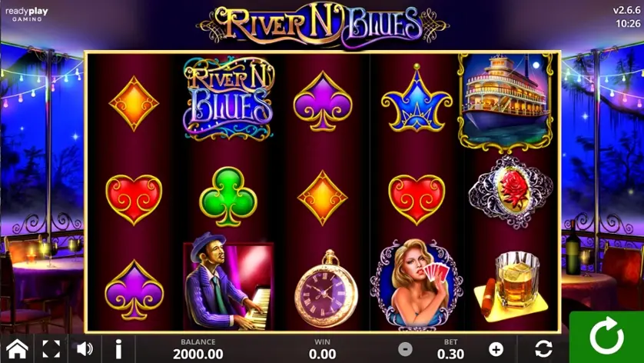Open the game info paytable
Screen dimensions: 644x363
[118, 349]
